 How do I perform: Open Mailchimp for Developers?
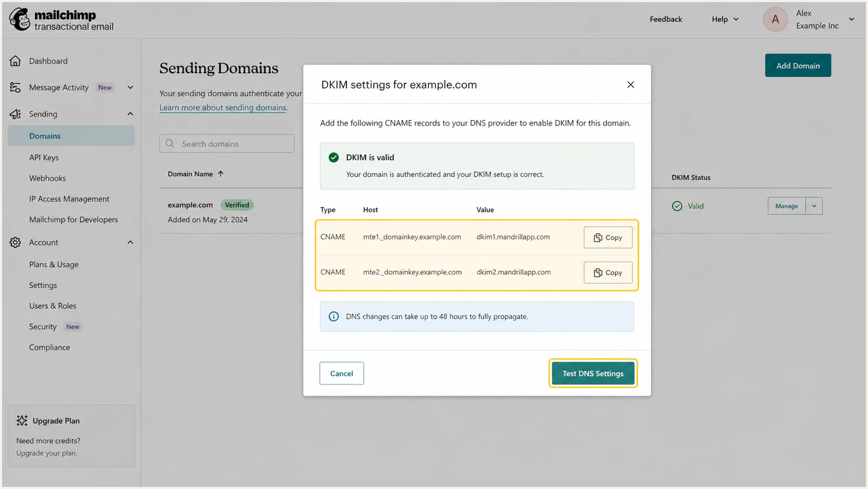73,220
